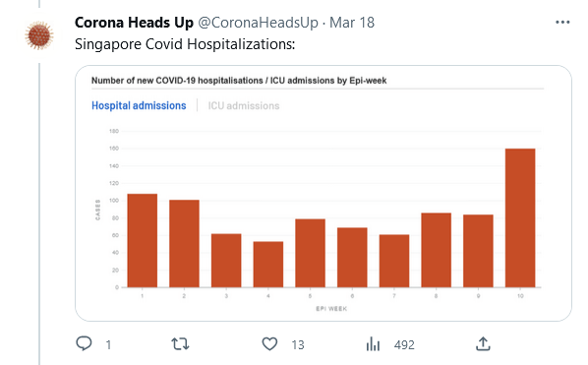Open the Corona Heads Up profile avatar
Screen dimensions: 588x365
39,35
